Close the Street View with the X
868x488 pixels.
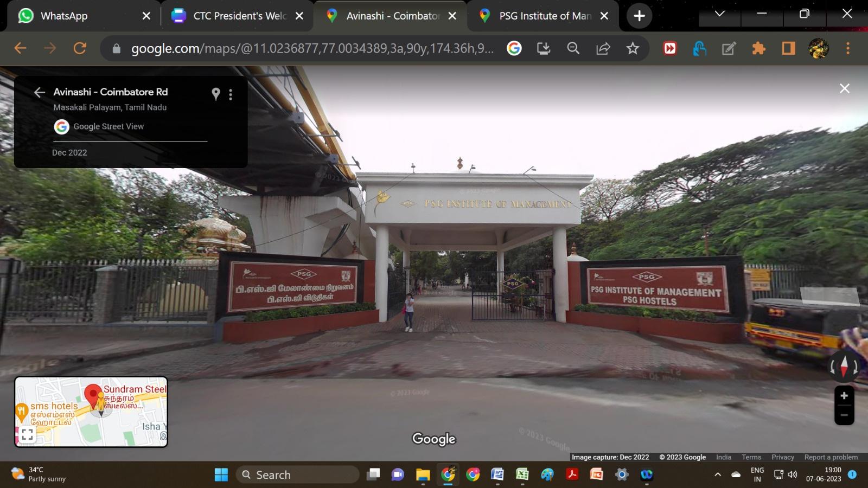tap(845, 88)
